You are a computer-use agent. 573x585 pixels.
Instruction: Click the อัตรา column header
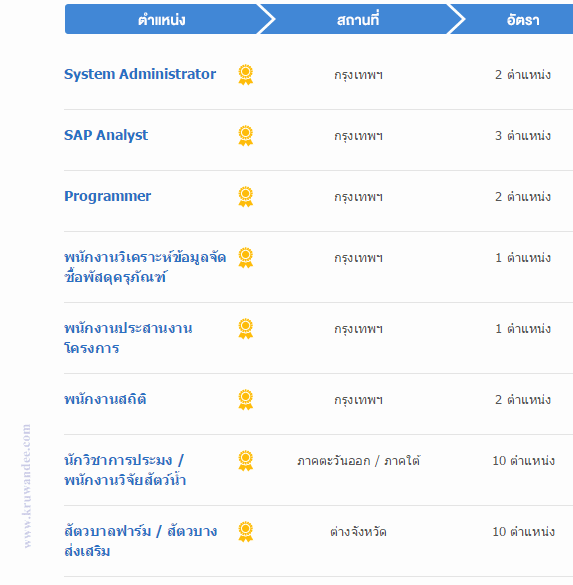coord(523,19)
